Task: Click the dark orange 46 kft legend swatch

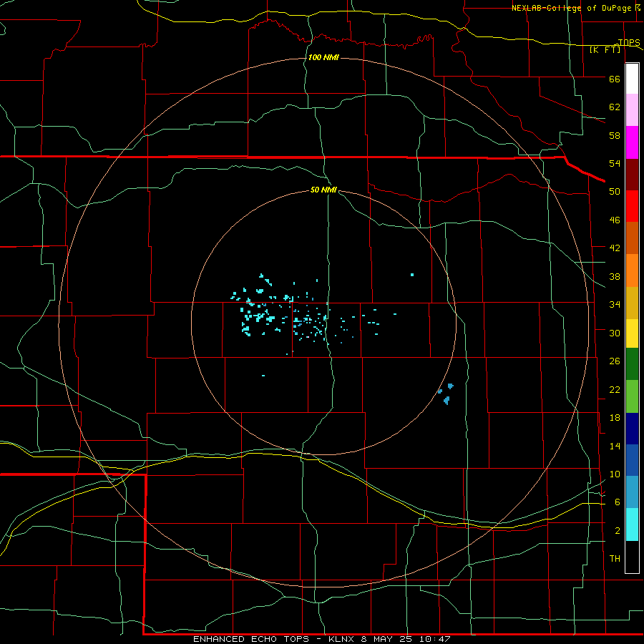Action: point(632,238)
